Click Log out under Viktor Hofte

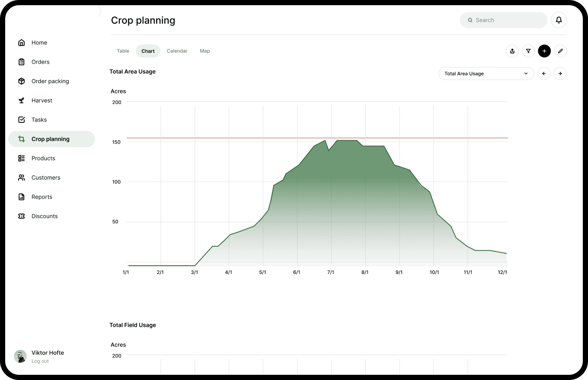click(x=40, y=361)
